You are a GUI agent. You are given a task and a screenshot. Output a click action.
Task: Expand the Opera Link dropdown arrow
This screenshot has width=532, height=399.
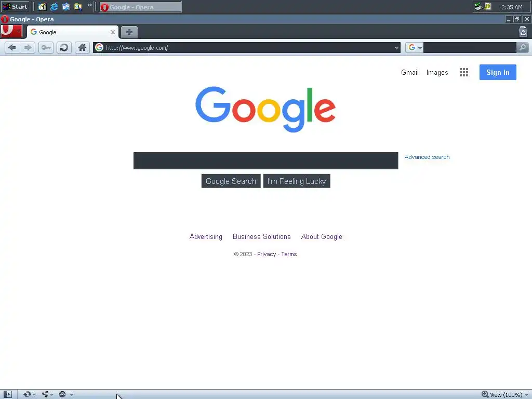pos(34,395)
